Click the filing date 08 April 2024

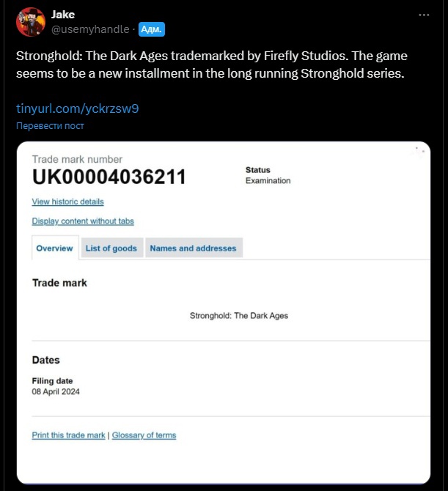point(56,392)
